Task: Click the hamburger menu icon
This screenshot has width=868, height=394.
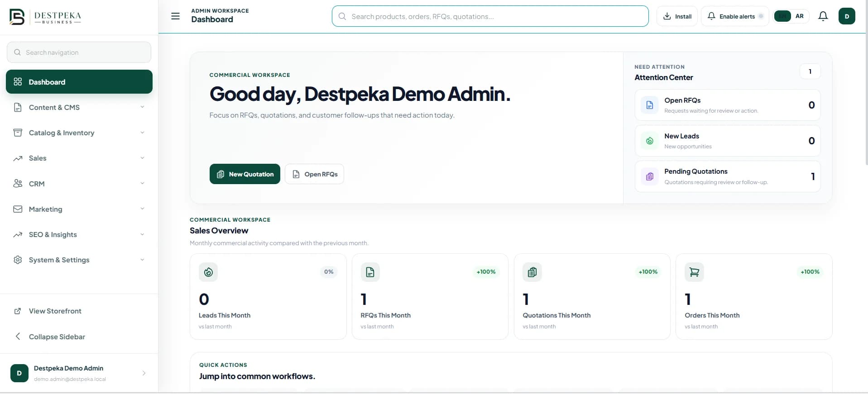Action: coord(175,16)
